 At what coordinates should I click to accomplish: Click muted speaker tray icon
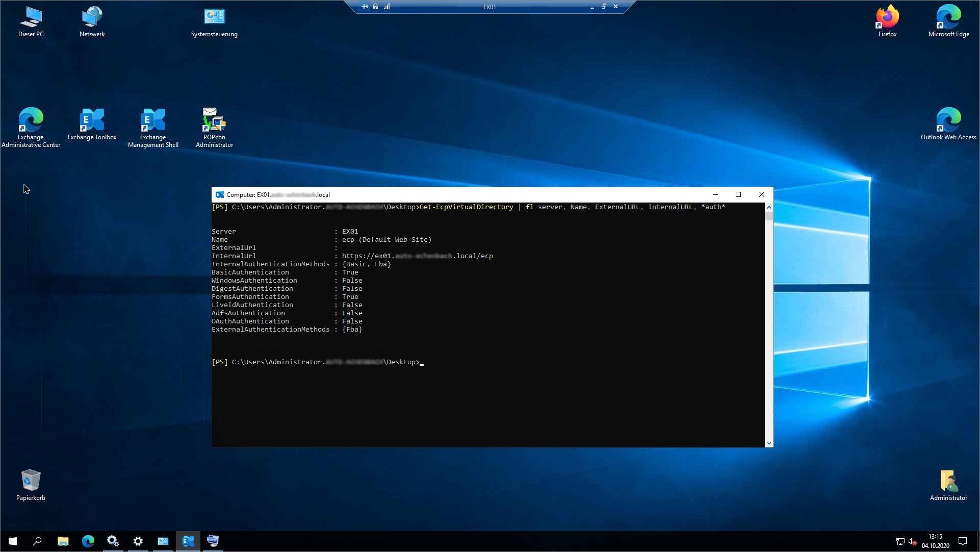(913, 541)
